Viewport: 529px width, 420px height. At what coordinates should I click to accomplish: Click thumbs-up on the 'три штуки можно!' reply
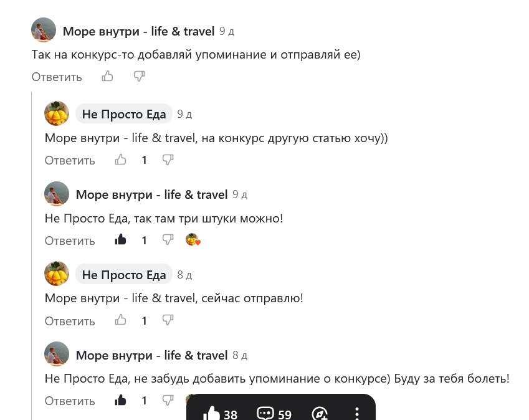coord(120,240)
